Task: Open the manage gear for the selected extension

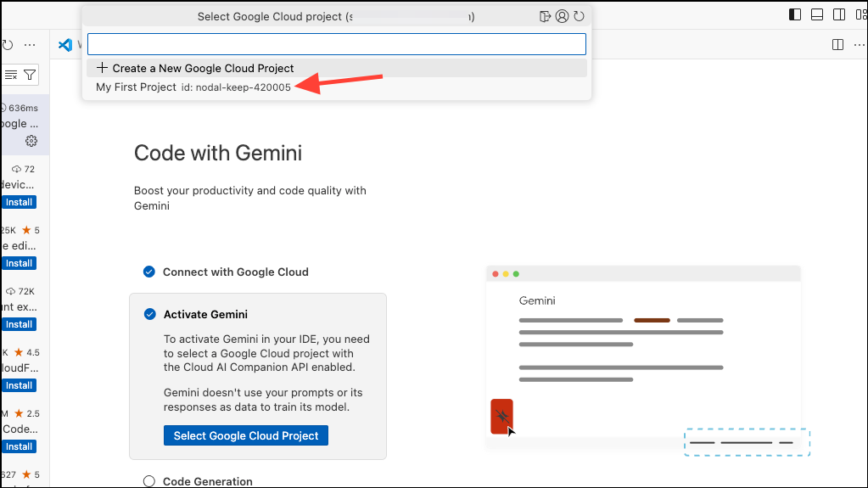Action: coord(31,141)
